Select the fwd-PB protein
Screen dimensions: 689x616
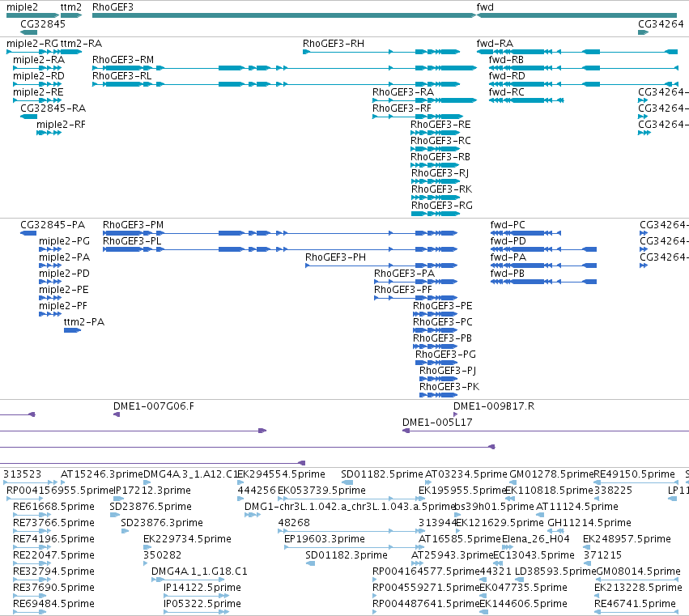point(543,282)
